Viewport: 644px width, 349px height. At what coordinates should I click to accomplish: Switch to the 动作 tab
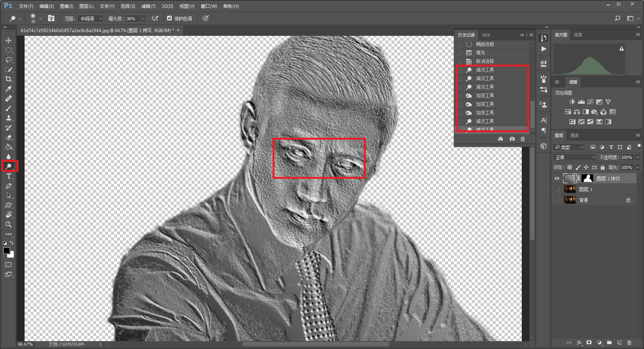(x=486, y=35)
